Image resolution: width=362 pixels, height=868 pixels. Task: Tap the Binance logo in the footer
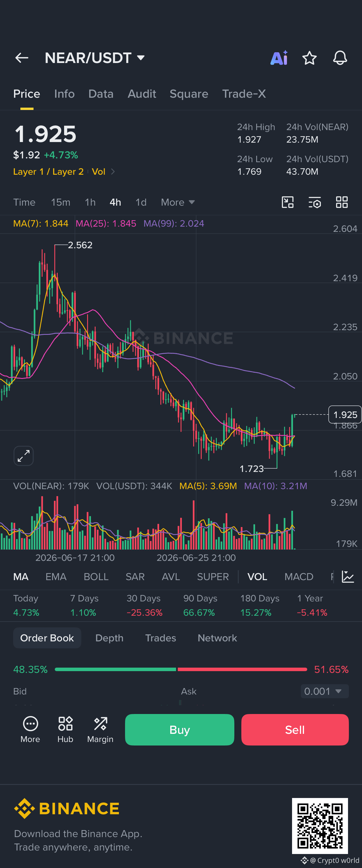(x=67, y=809)
